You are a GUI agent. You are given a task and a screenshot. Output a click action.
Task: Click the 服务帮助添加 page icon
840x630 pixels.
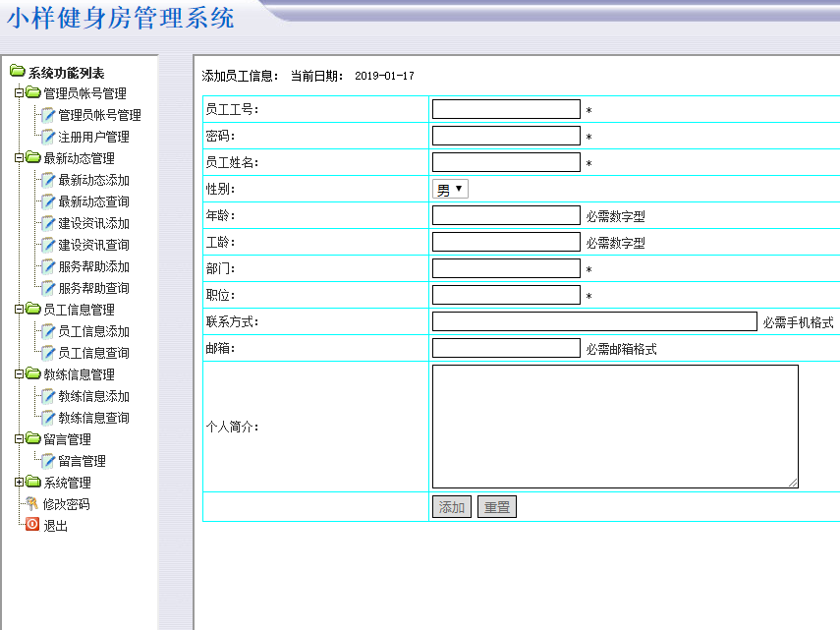click(x=47, y=266)
